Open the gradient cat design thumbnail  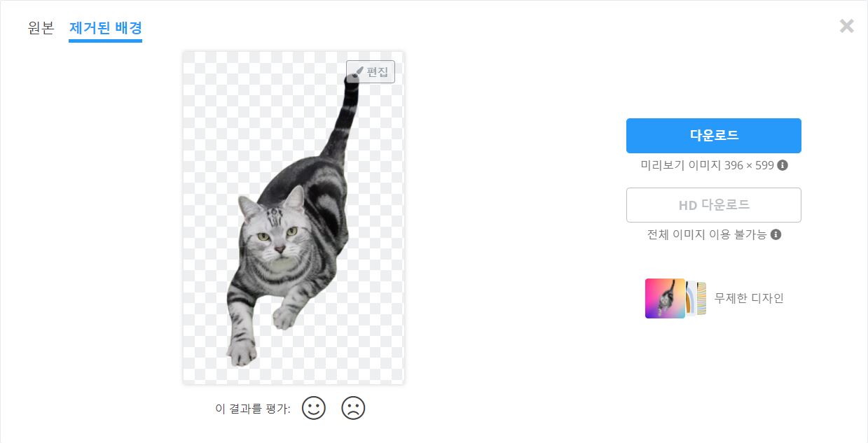pos(665,298)
